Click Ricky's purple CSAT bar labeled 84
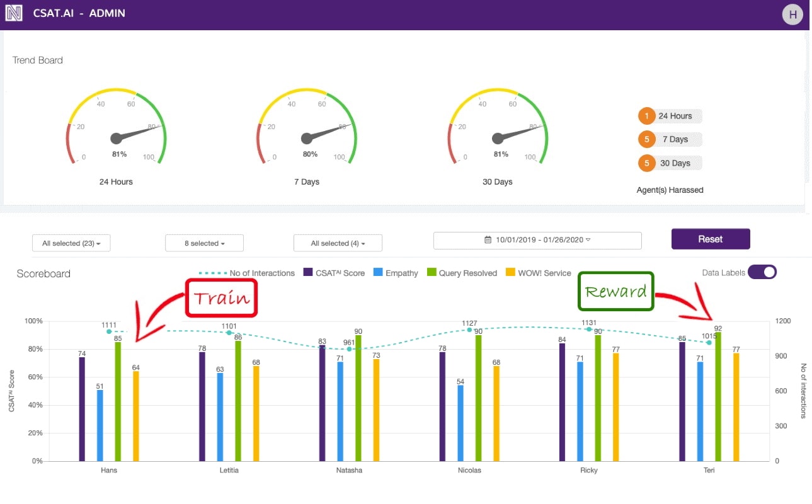The image size is (812, 504). tap(562, 403)
